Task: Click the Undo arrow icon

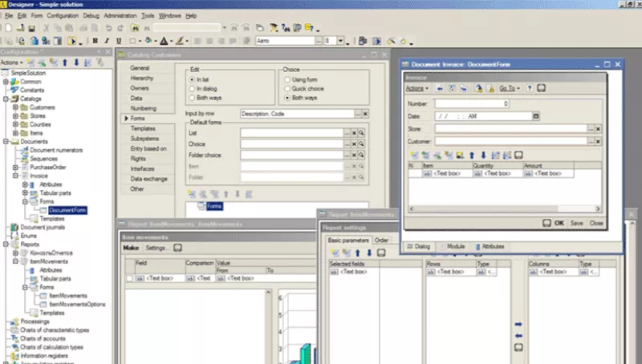Action: (108, 28)
